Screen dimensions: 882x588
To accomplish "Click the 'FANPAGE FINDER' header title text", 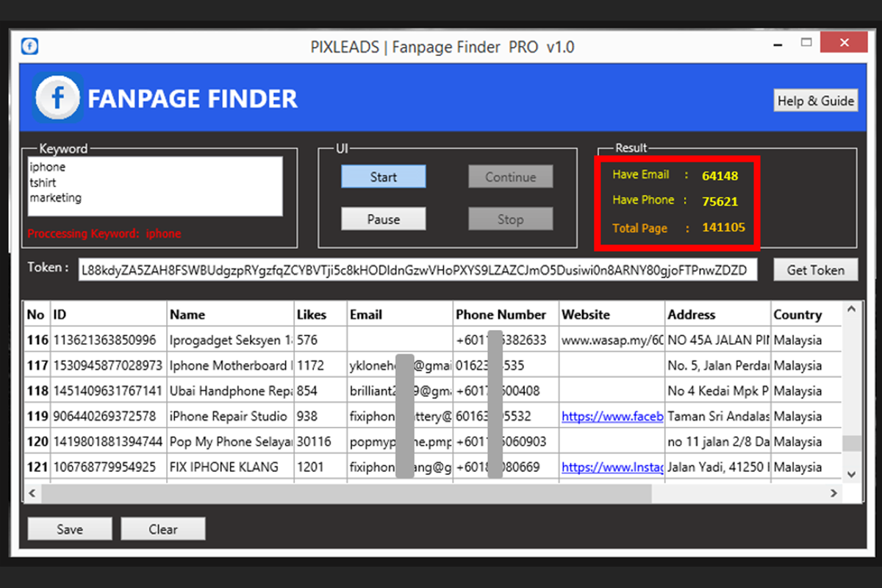I will 193,98.
